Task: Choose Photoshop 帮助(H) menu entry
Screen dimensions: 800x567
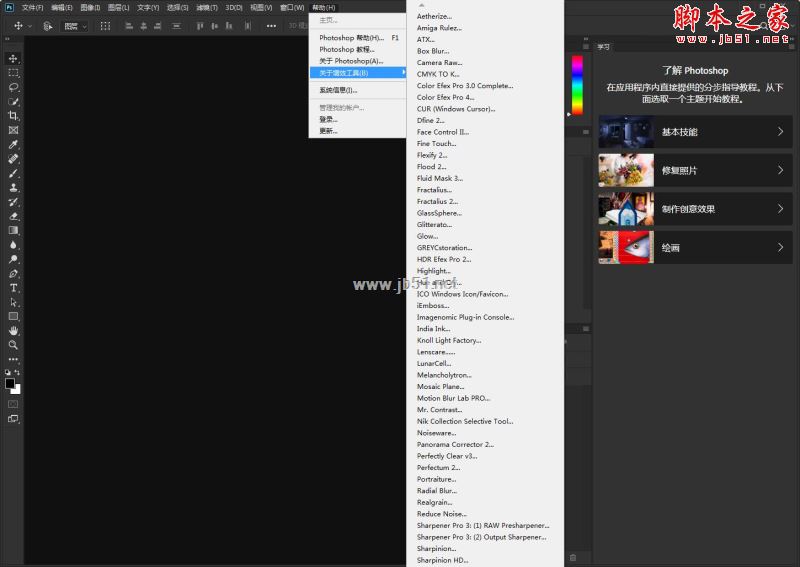Action: [358, 38]
